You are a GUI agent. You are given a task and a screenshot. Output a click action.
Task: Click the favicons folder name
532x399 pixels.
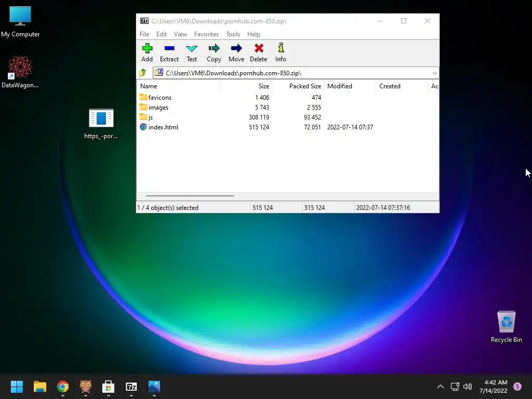point(160,97)
